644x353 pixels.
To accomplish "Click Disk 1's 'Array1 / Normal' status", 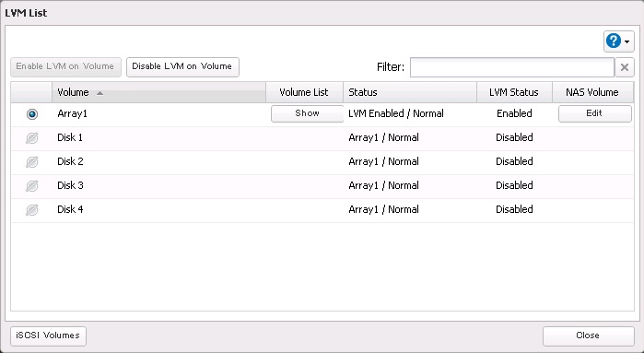I will point(383,137).
